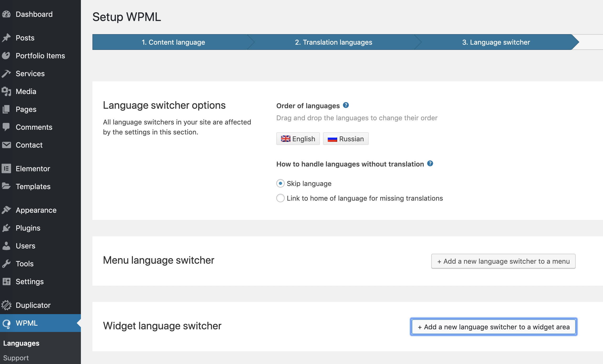Viewport: 603px width, 364px height.
Task: Add a new language switcher to a menu
Action: (x=503, y=261)
